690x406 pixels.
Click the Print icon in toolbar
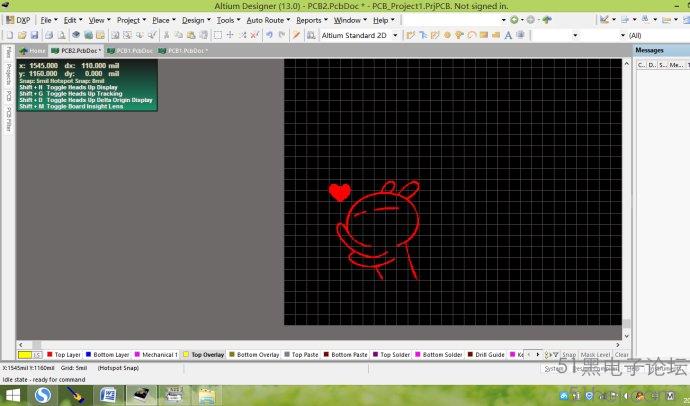point(49,35)
